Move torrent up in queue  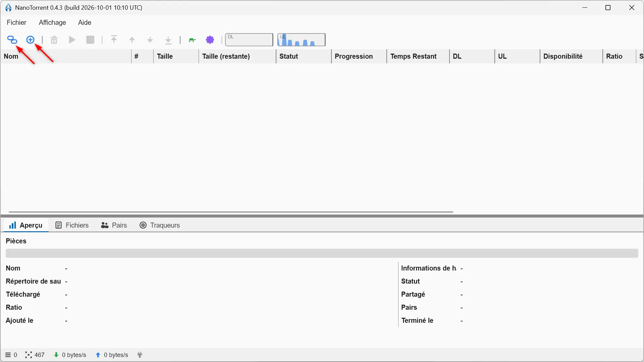click(132, 40)
